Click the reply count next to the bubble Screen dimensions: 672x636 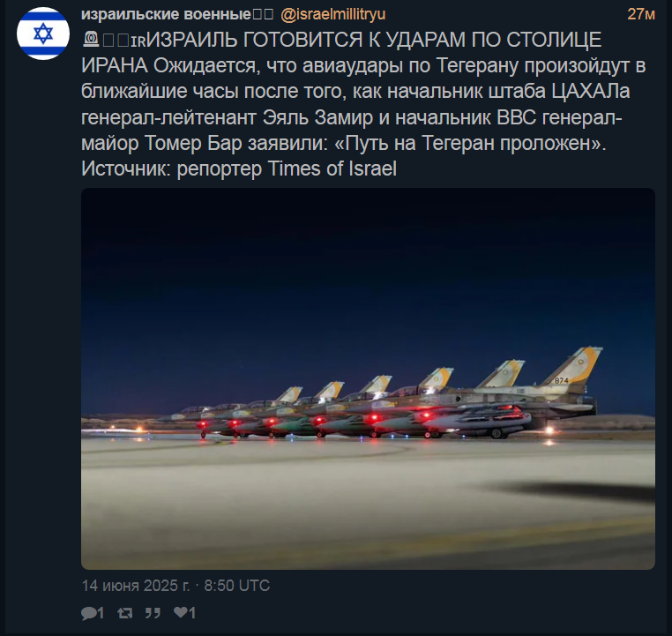click(x=101, y=613)
